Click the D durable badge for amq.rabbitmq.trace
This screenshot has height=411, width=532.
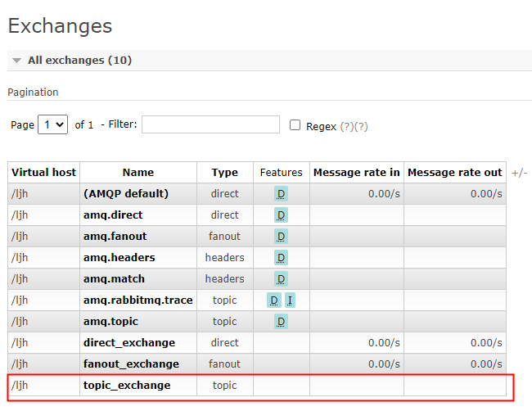click(274, 300)
